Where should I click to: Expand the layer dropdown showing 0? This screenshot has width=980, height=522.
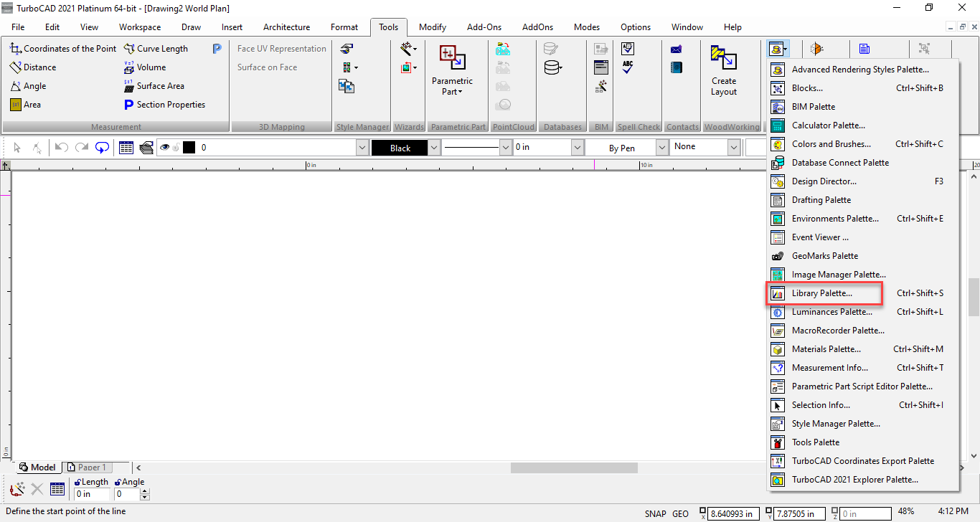(362, 148)
